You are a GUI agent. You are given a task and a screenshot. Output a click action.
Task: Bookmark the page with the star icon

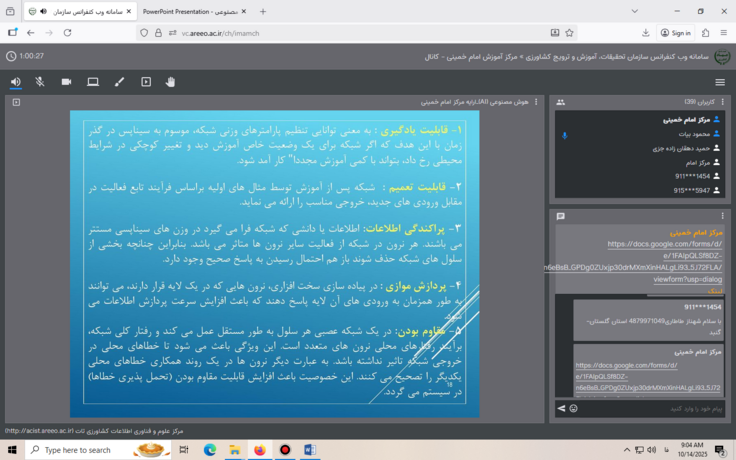click(x=569, y=33)
